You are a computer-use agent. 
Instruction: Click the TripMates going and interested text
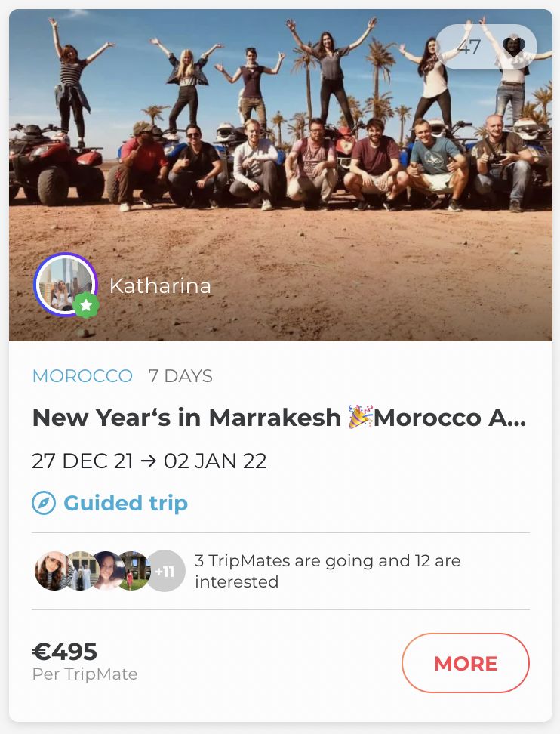tap(328, 571)
